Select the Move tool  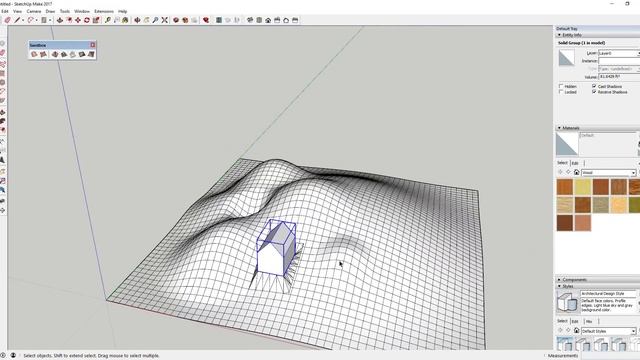coord(78,20)
